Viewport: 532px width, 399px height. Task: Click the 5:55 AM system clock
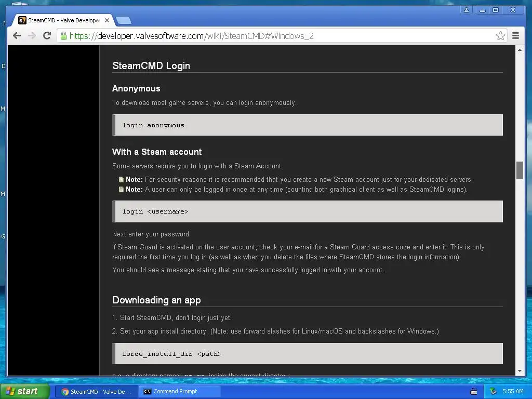(x=513, y=392)
